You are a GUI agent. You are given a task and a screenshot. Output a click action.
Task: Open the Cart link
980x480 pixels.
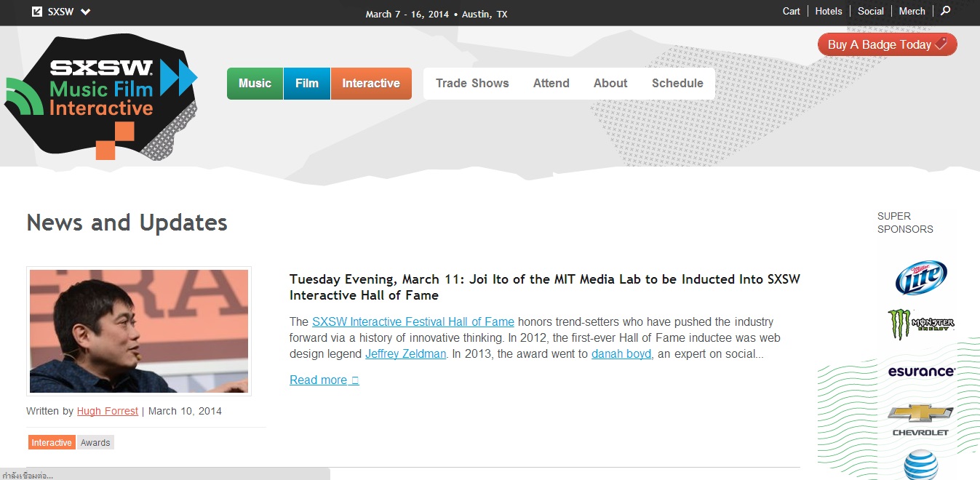point(792,11)
